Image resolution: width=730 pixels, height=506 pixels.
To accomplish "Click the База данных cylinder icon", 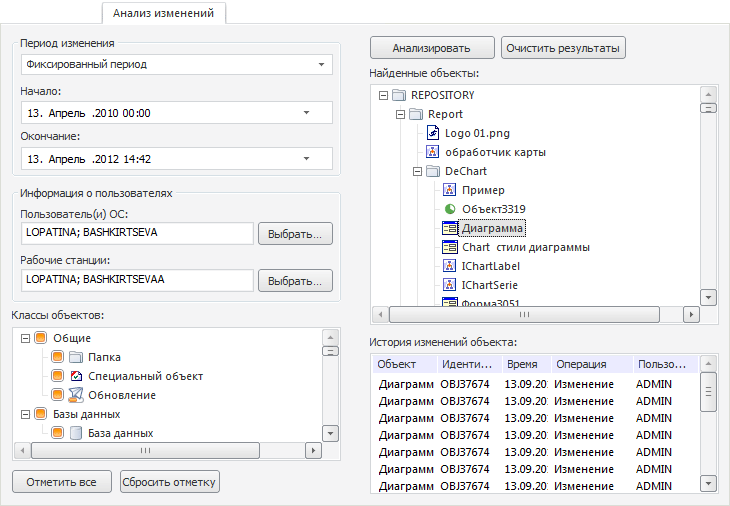I will click(x=75, y=433).
